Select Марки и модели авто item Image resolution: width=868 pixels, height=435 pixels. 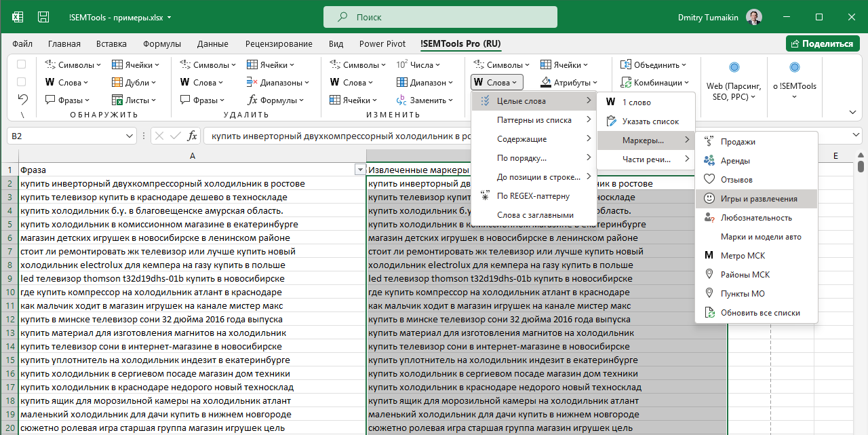(757, 237)
